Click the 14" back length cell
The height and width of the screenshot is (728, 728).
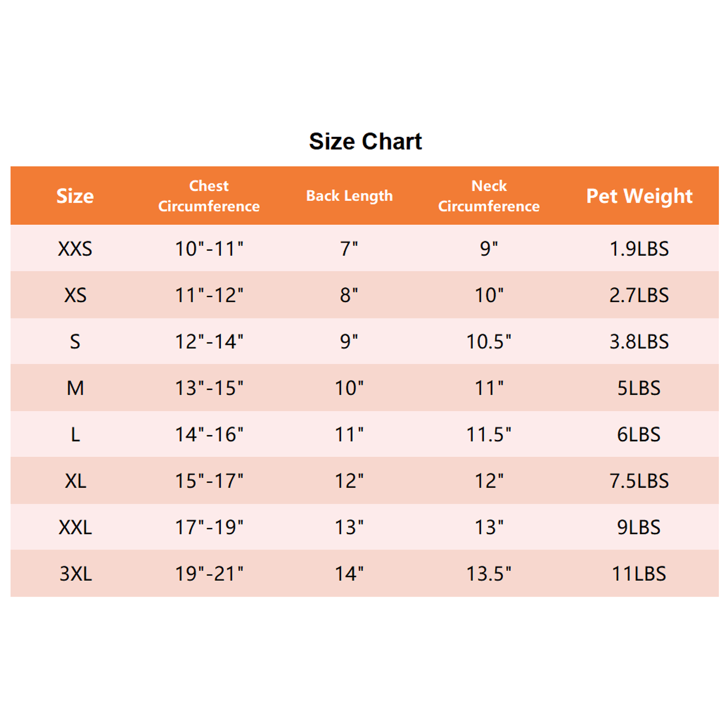pyautogui.click(x=349, y=574)
